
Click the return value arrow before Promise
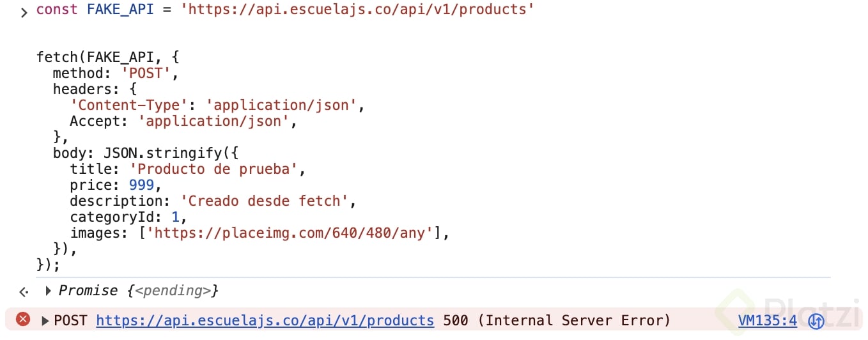[x=24, y=291]
